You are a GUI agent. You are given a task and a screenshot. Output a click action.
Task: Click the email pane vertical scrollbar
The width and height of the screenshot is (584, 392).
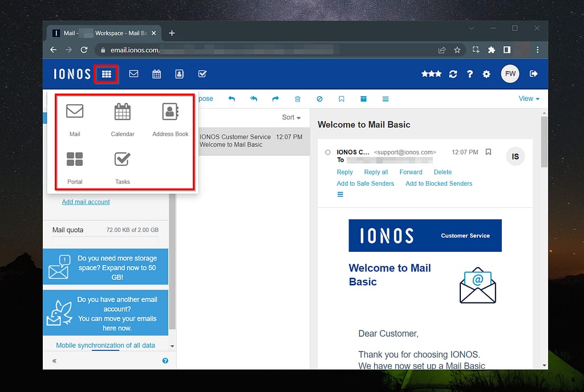pos(544,142)
